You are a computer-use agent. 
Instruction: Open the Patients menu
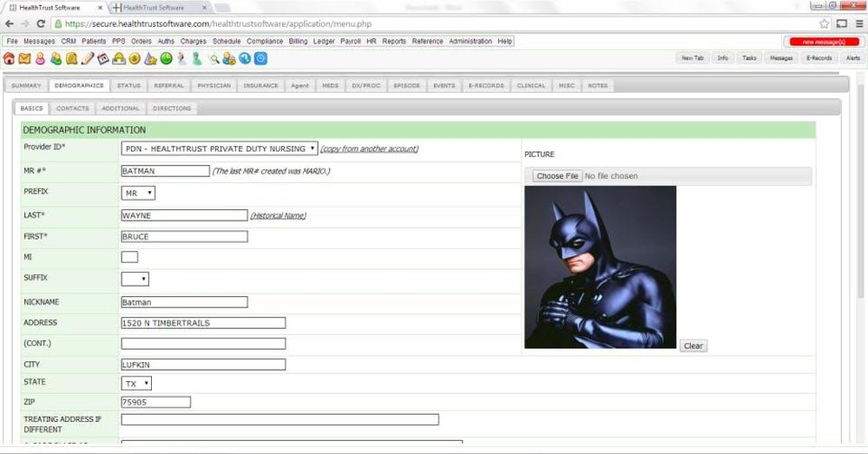point(94,42)
